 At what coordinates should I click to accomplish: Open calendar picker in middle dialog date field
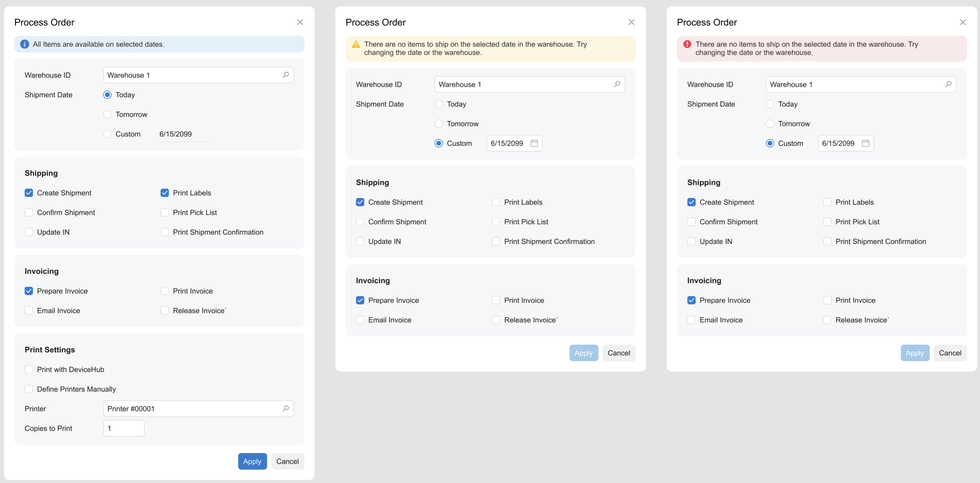(x=534, y=143)
